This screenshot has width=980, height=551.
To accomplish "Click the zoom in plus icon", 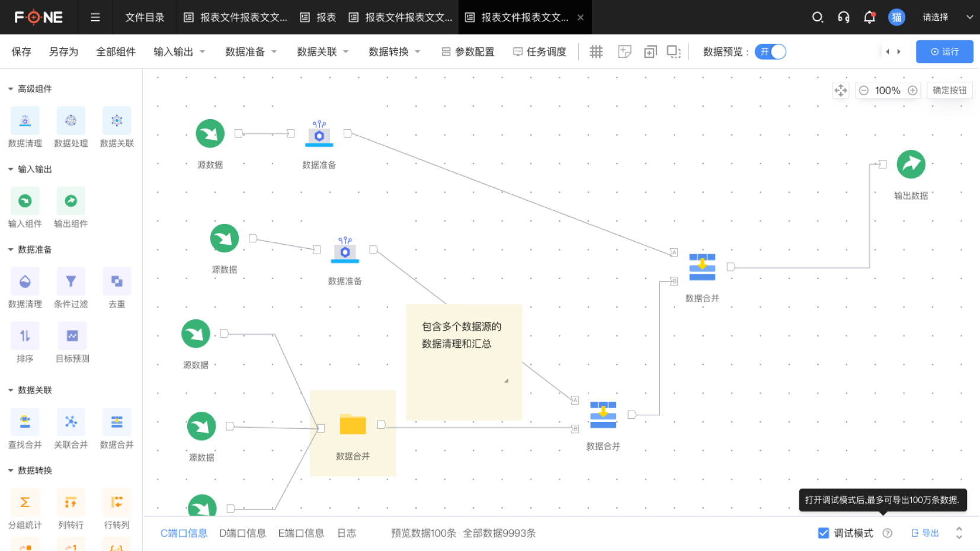I will click(x=912, y=91).
